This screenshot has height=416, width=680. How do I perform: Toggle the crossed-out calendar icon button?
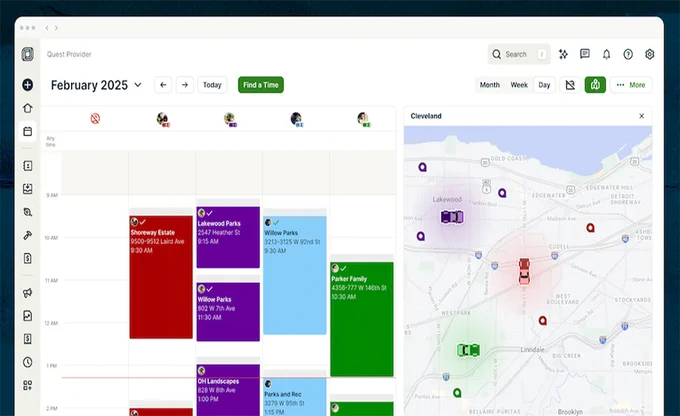pyautogui.click(x=570, y=85)
